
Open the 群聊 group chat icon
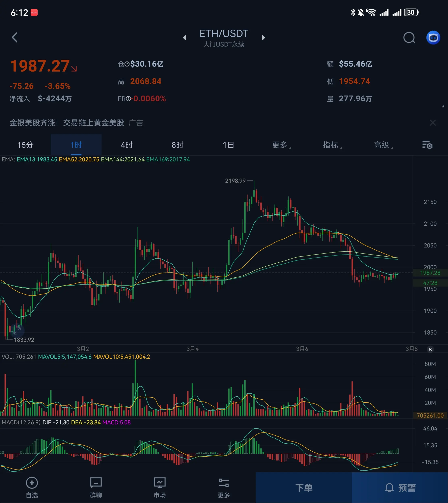pyautogui.click(x=96, y=483)
